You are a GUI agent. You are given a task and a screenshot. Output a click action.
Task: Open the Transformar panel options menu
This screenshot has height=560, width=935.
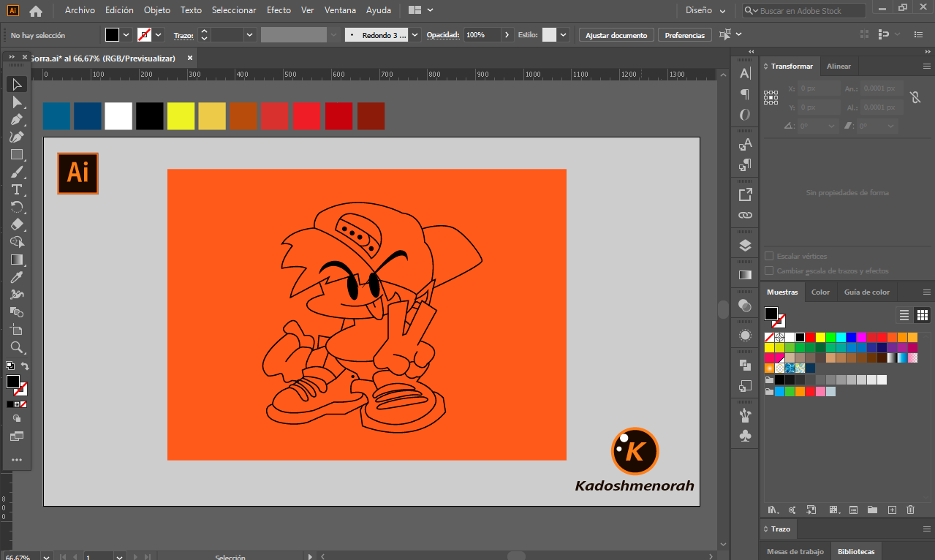pyautogui.click(x=926, y=66)
